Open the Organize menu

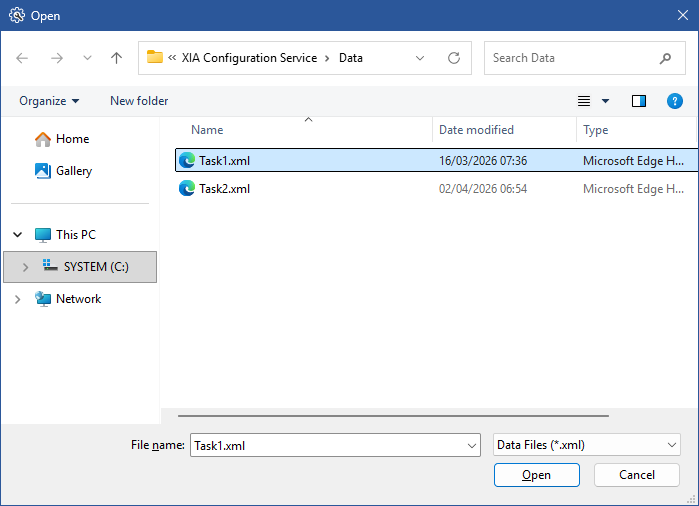click(x=49, y=101)
